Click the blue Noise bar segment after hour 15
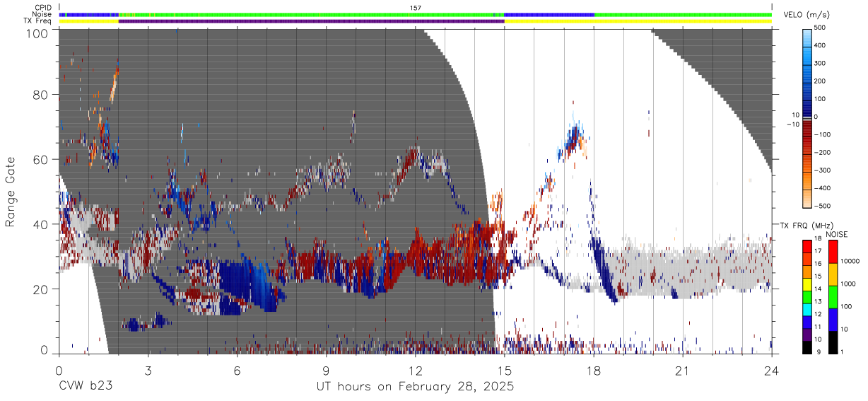The width and height of the screenshot is (868, 401). pos(549,14)
